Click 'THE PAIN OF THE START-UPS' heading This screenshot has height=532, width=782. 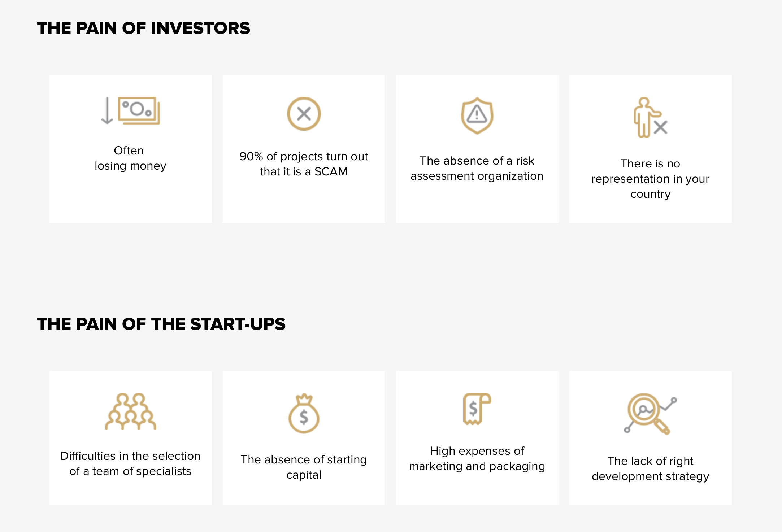click(x=161, y=324)
